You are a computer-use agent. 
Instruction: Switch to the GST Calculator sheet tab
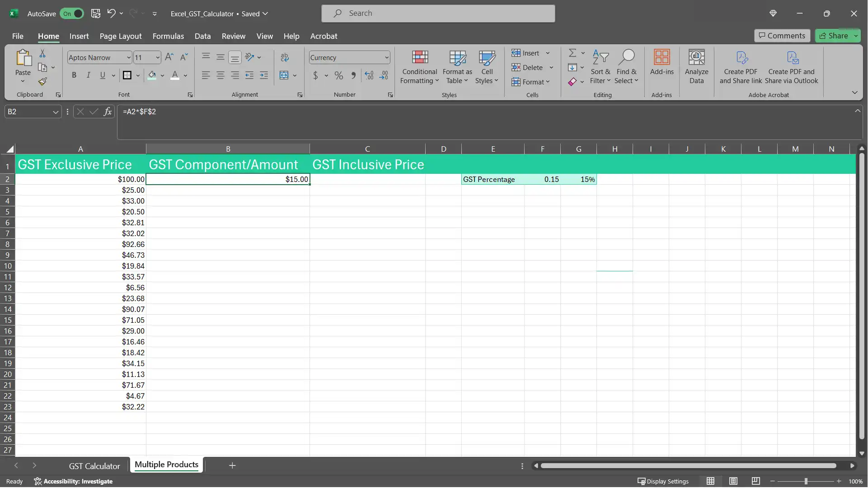click(94, 466)
